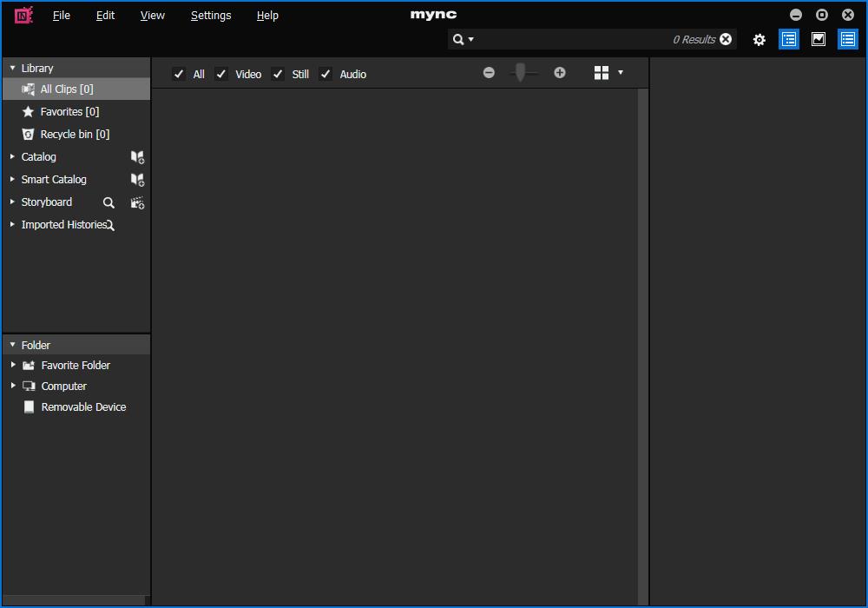This screenshot has height=608, width=868.
Task: Click the Computer monitor icon
Action: tap(29, 386)
